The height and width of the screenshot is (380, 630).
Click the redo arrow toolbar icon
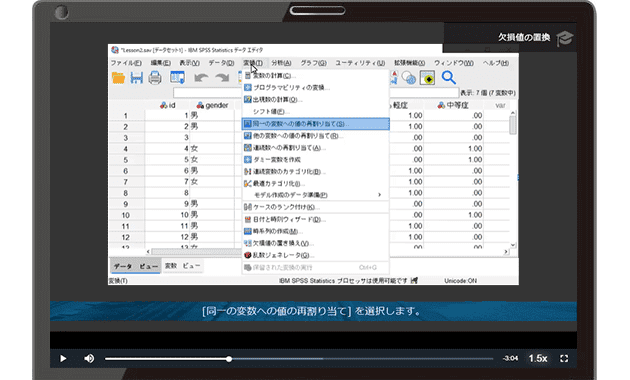(222, 78)
